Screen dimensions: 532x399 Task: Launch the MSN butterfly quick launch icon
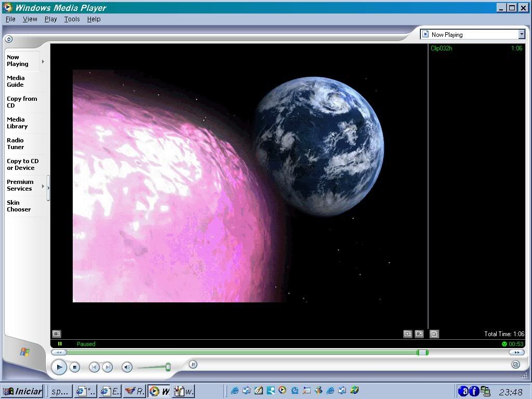click(318, 391)
